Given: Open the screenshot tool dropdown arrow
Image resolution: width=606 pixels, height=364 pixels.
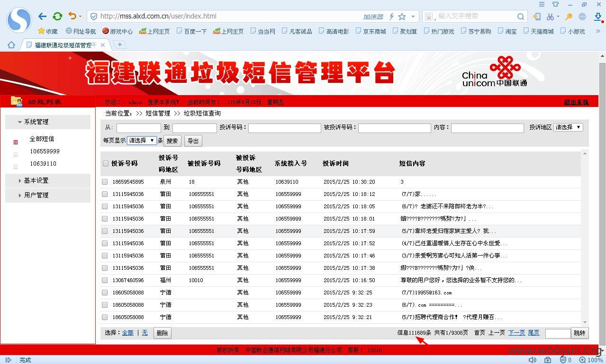Looking at the screenshot, I should point(558,17).
